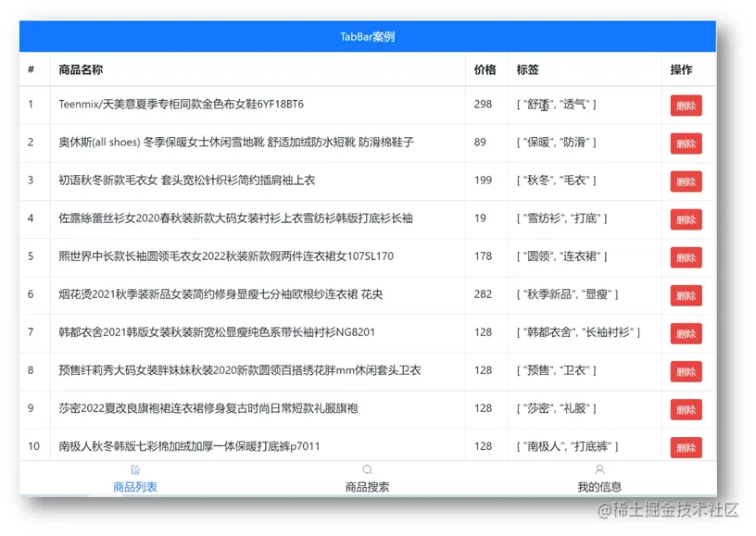Viewport: 756px width, 536px height.
Task: Click tag cell "秋季新品", "显瘦"
Action: (568, 294)
